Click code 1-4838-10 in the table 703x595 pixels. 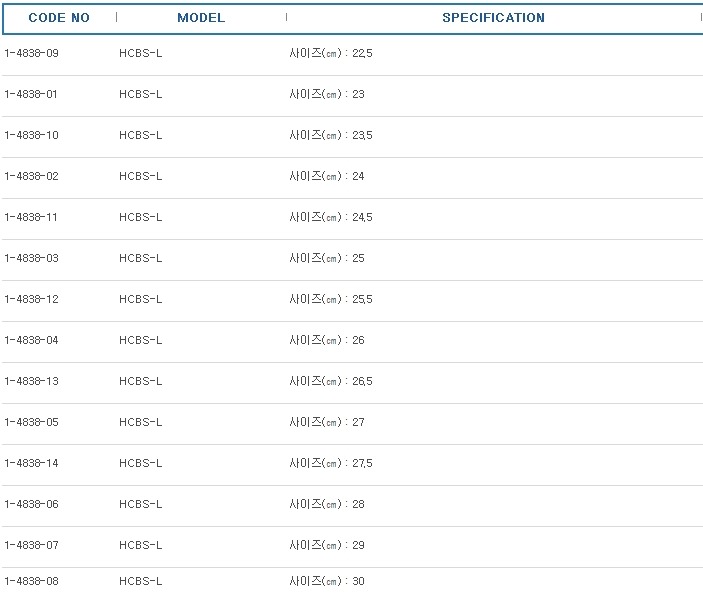(32, 135)
